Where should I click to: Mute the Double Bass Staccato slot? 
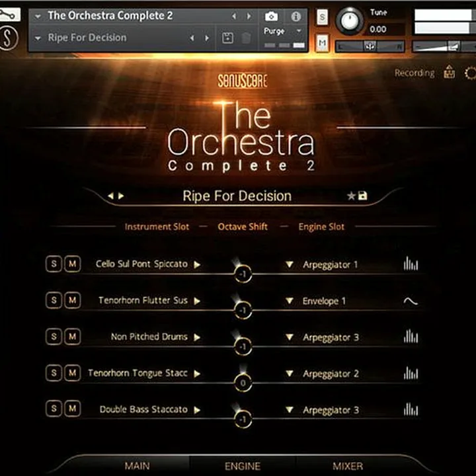coord(72,409)
